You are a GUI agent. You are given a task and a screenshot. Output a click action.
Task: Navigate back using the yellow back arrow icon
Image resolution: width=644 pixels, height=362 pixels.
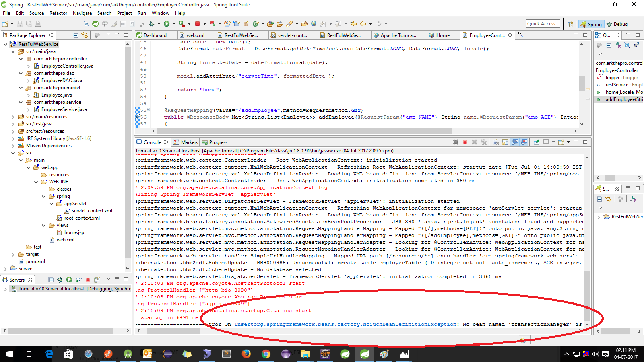363,24
